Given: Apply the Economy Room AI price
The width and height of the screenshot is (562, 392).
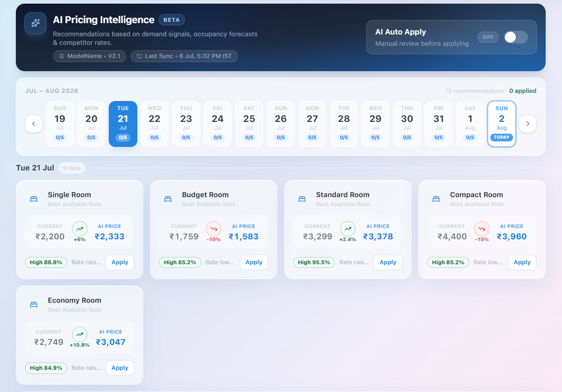Looking at the screenshot, I should tap(120, 368).
